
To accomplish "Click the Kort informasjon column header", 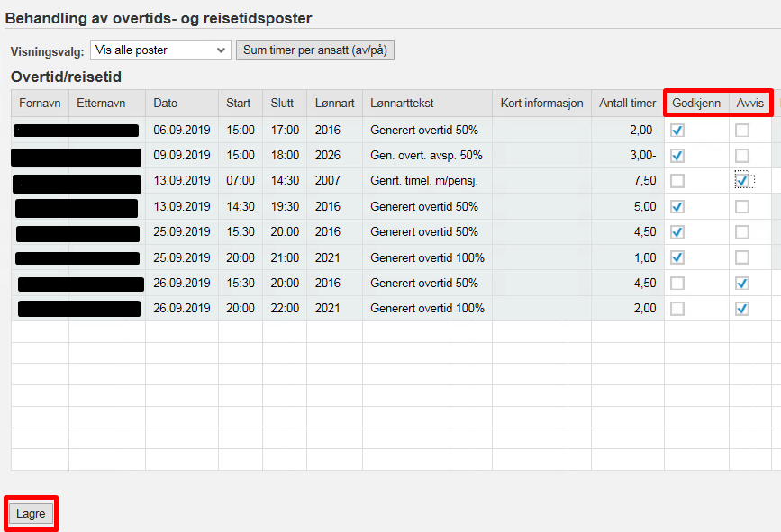I will pos(542,103).
